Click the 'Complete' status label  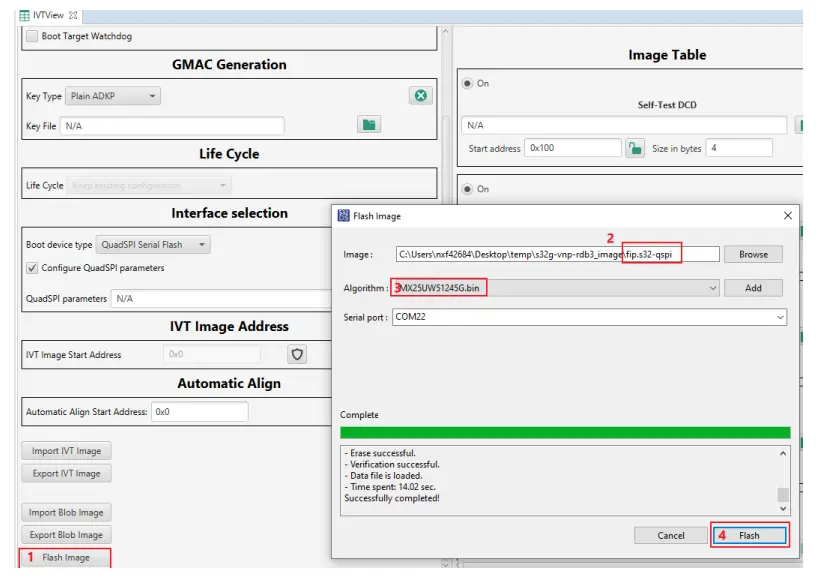pos(359,415)
